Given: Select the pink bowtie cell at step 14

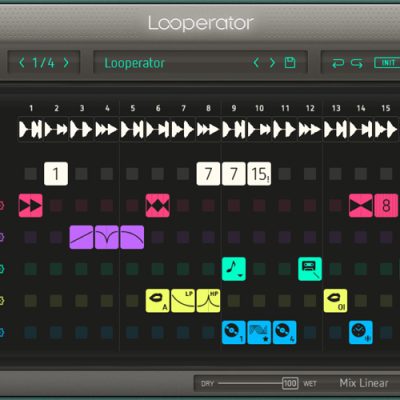Looking at the screenshot, I should [x=361, y=206].
